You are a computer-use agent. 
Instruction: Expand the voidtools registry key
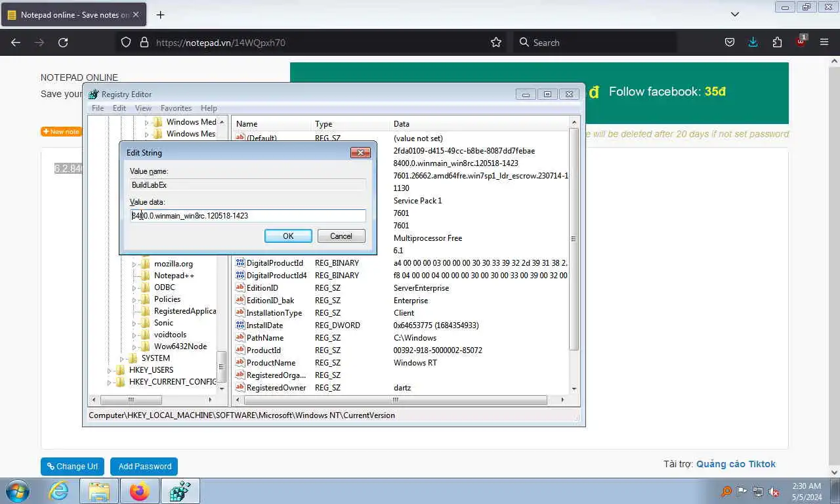click(135, 335)
